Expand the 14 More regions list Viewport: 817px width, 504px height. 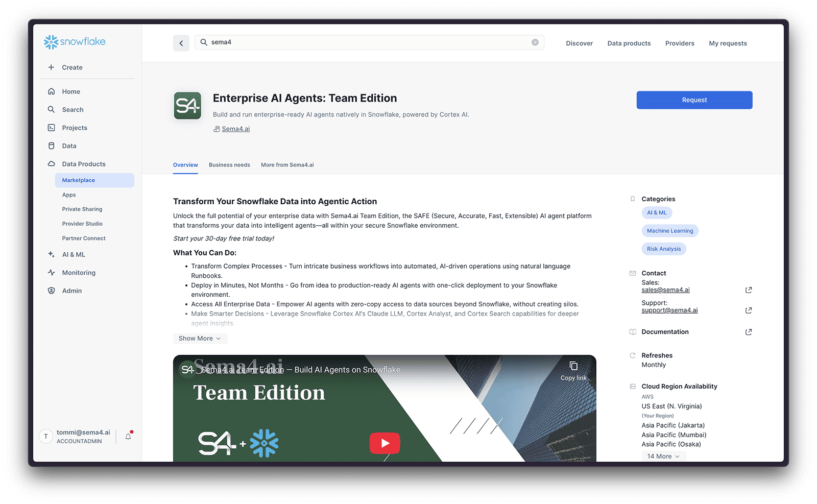point(663,455)
